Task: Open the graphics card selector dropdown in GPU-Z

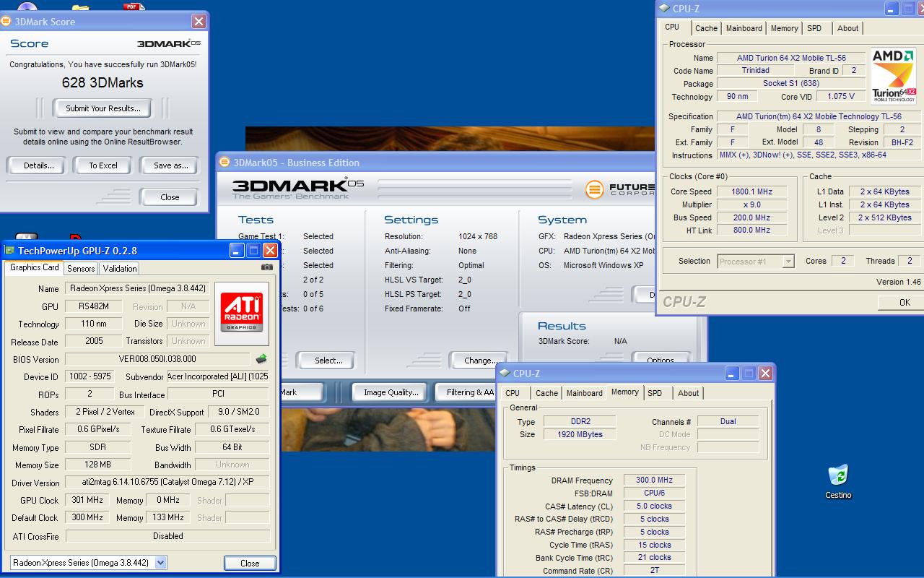Action: 161,563
